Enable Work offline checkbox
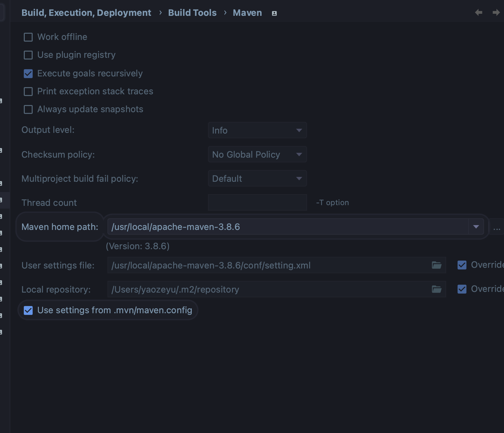Viewport: 504px width, 433px height. coord(28,37)
